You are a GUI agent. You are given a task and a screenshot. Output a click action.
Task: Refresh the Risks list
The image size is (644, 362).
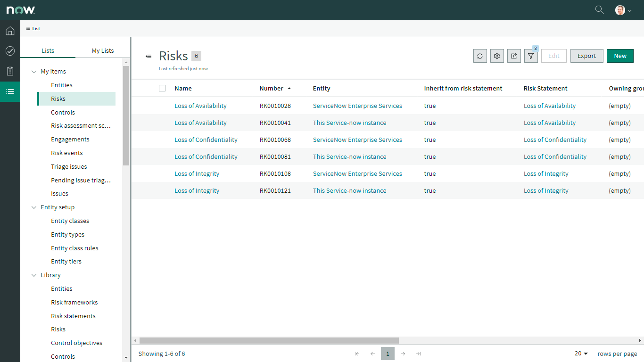click(480, 56)
